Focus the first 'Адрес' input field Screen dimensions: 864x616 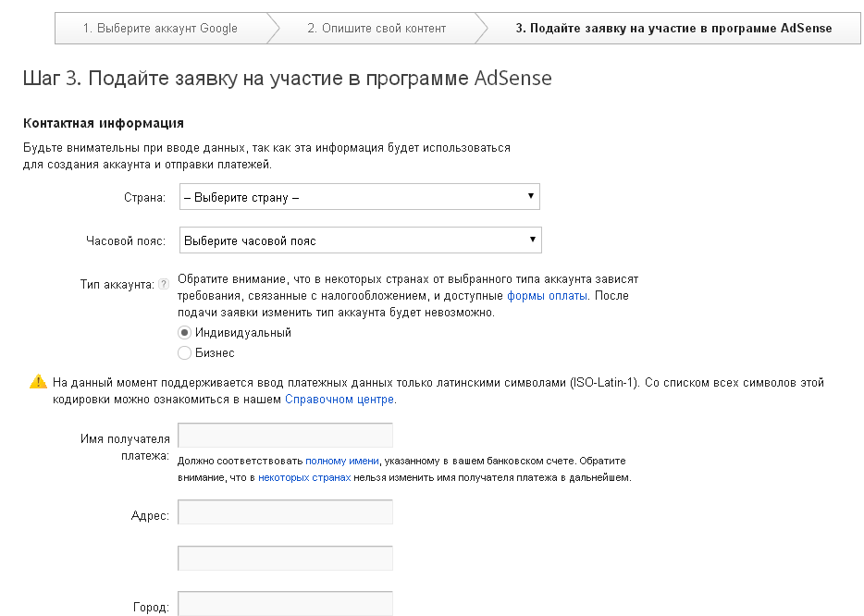pos(285,511)
